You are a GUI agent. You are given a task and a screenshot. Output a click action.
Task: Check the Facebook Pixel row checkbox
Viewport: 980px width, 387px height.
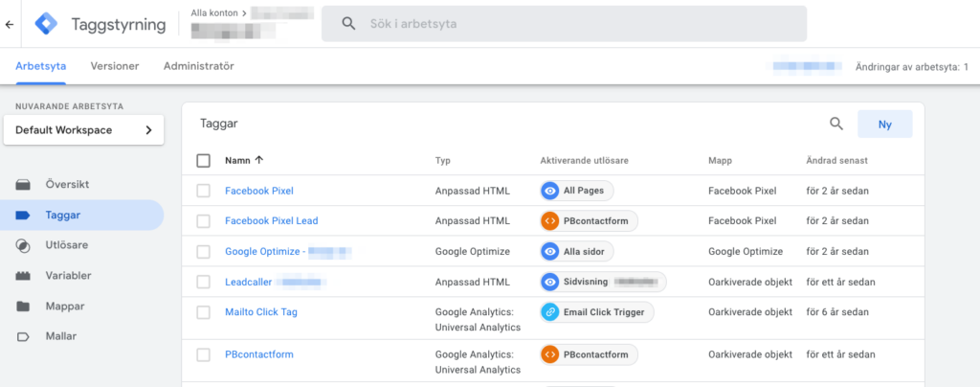point(203,191)
